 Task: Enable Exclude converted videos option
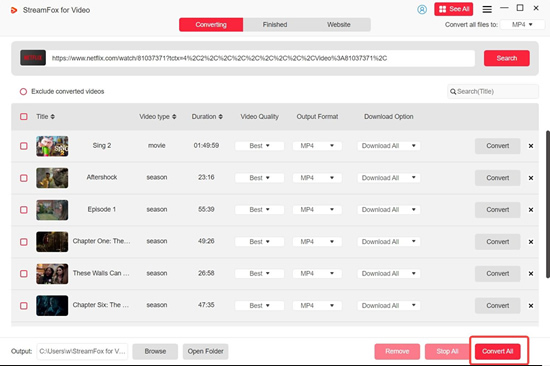[23, 92]
